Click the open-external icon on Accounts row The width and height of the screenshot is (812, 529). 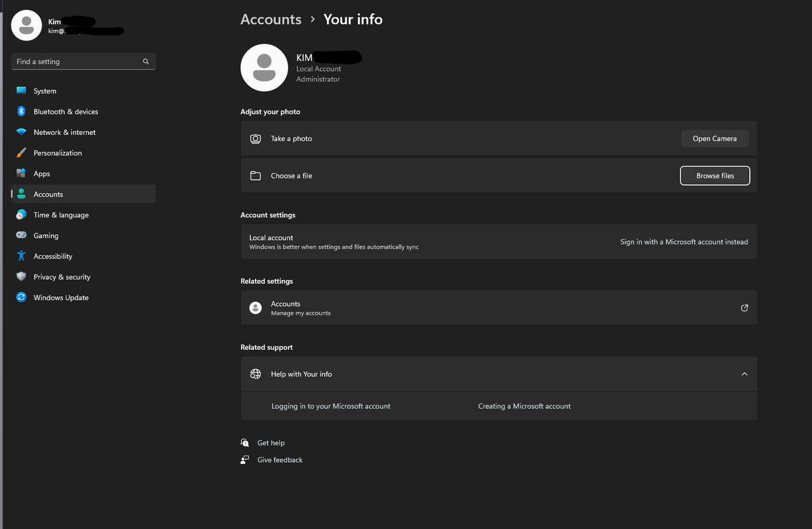pyautogui.click(x=744, y=307)
